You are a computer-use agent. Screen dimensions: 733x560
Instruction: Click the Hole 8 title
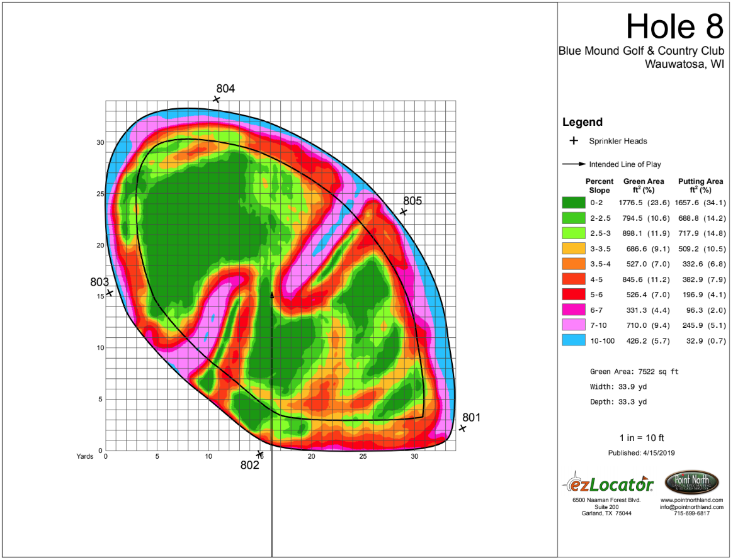click(x=674, y=26)
